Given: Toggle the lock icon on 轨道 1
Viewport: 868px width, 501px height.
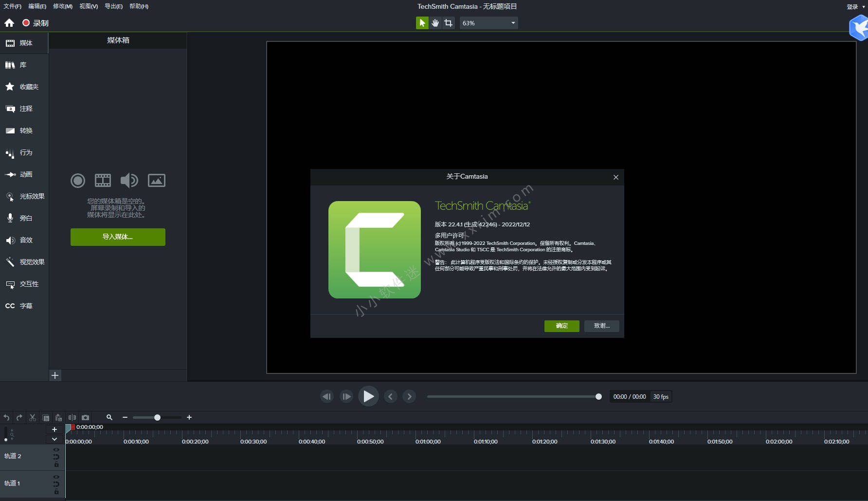Looking at the screenshot, I should 56,492.
